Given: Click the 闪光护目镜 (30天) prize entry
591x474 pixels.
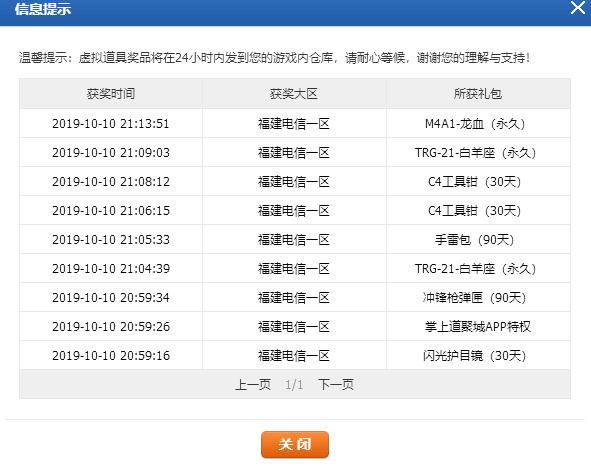Looking at the screenshot, I should [475, 355].
